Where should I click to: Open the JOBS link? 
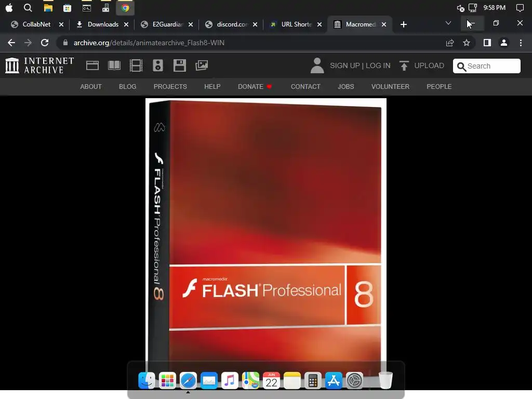[345, 87]
